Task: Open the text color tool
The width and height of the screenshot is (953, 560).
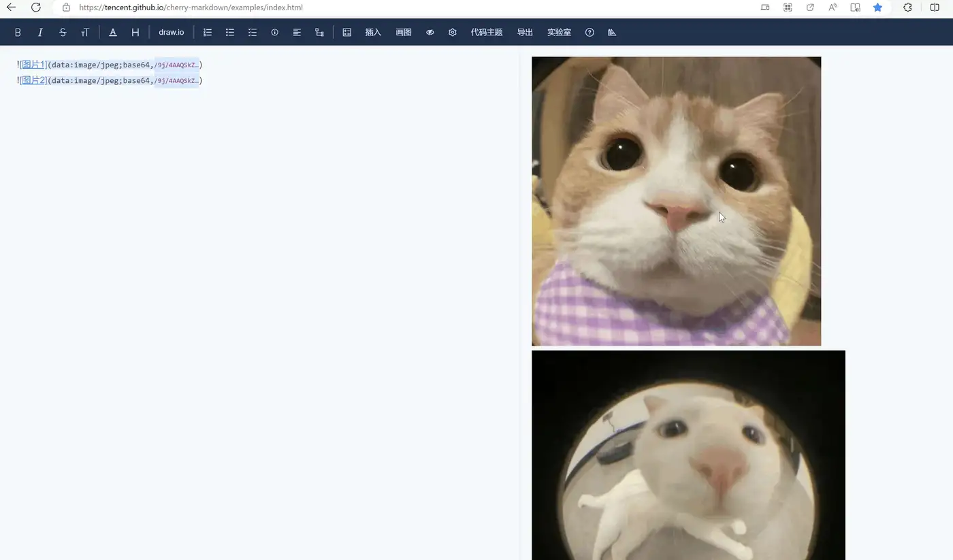Action: click(x=113, y=33)
